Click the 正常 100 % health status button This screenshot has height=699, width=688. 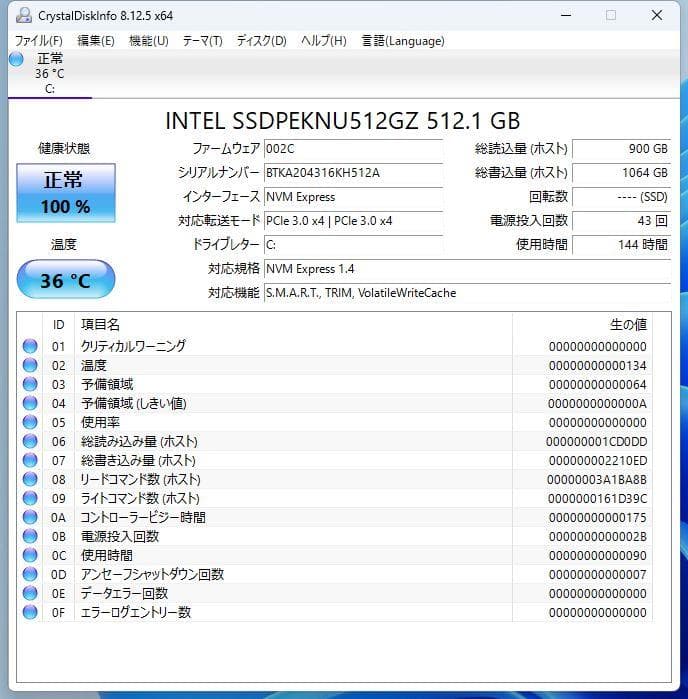pyautogui.click(x=66, y=193)
